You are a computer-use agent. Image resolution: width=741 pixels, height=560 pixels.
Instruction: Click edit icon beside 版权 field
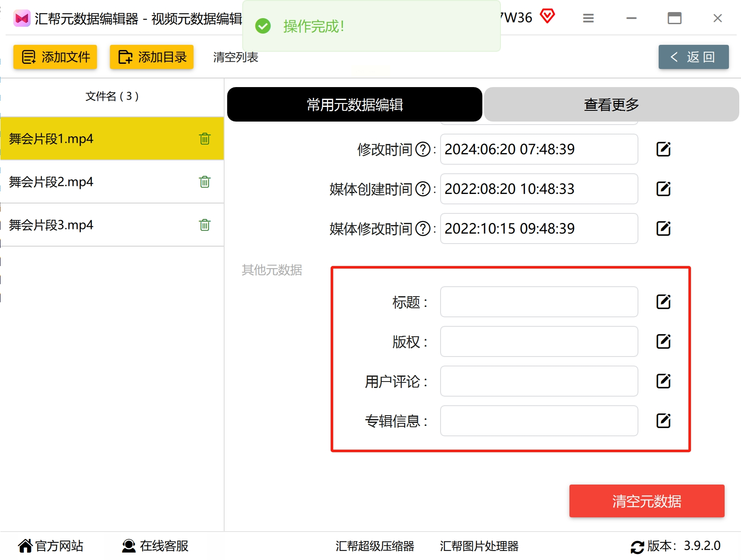(663, 341)
